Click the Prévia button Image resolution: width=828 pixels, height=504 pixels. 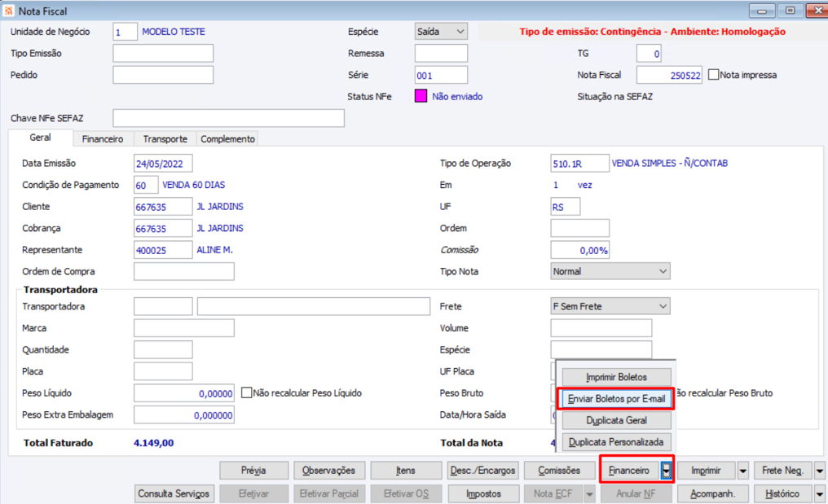point(254,471)
